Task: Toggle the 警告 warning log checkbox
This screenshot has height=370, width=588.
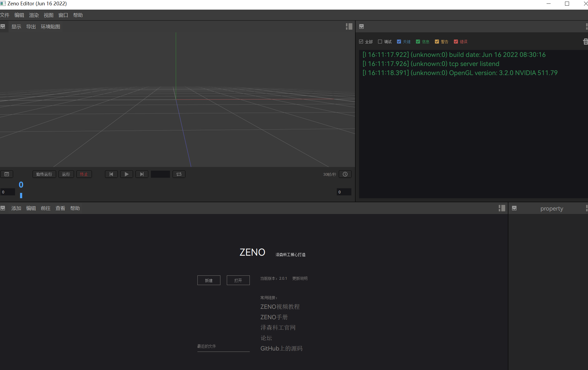Action: [x=437, y=42]
